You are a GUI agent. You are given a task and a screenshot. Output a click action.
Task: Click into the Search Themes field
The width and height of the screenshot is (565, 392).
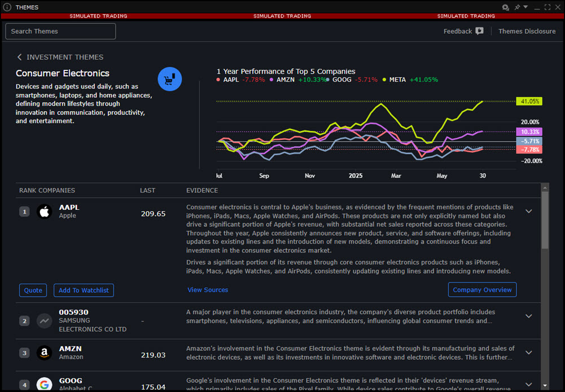(x=60, y=32)
